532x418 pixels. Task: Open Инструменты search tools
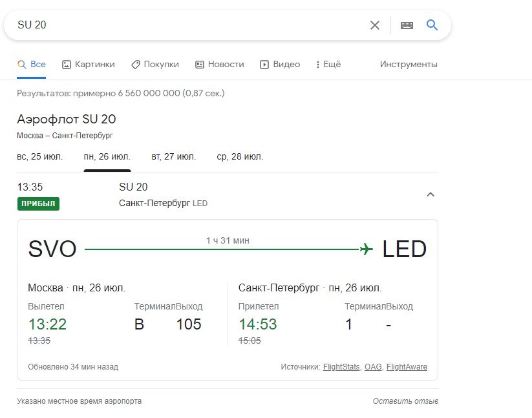coord(409,65)
